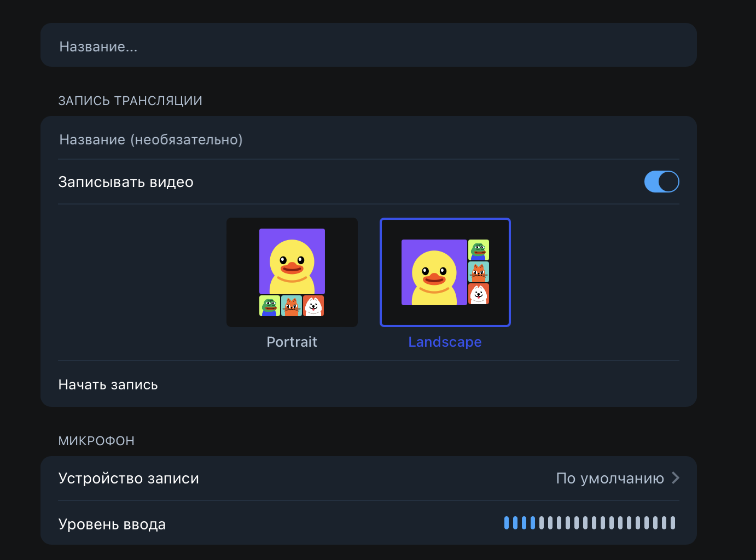Open the По умолчанию device selection
756x560 pixels.
click(x=609, y=479)
